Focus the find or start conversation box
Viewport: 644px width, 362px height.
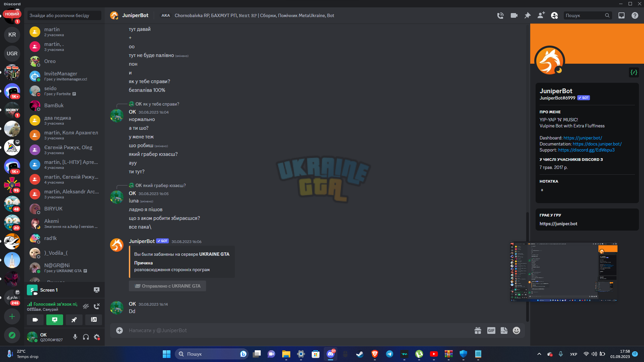point(64,15)
